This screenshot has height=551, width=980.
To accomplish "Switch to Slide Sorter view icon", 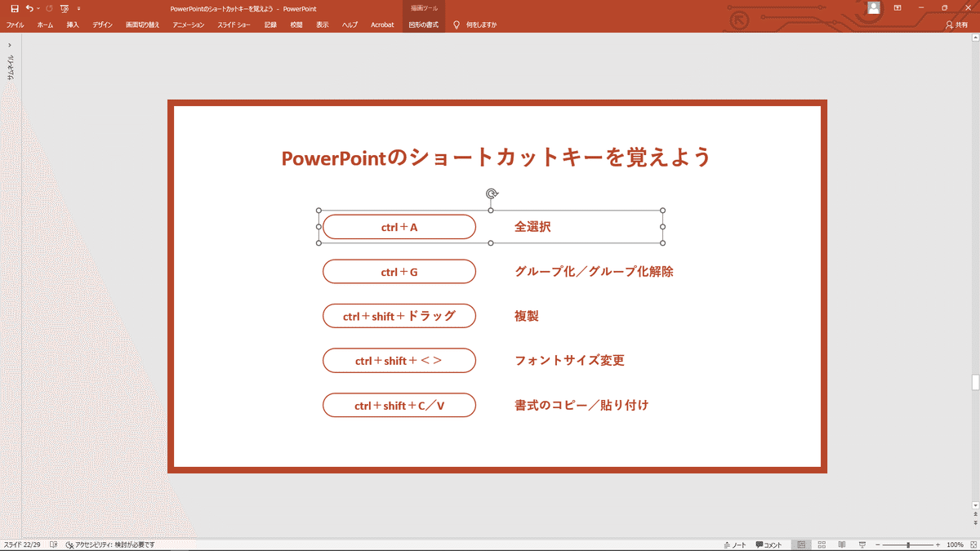I will (x=822, y=544).
